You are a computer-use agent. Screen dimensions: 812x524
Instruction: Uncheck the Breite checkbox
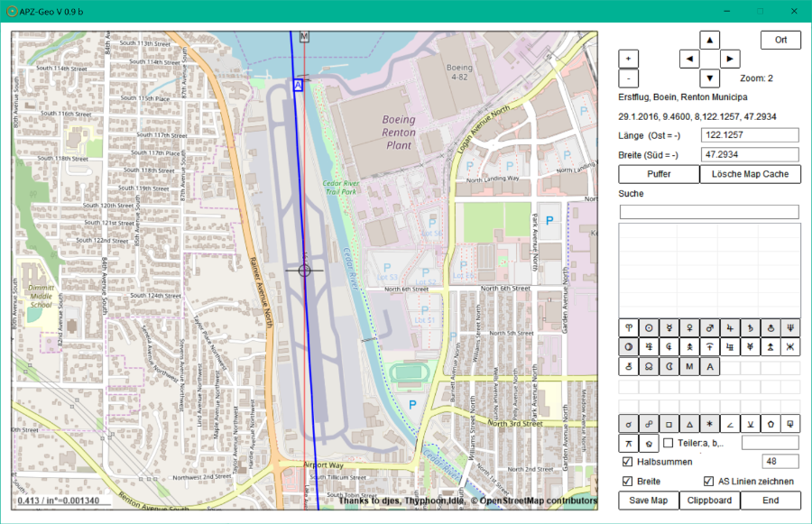tap(627, 481)
